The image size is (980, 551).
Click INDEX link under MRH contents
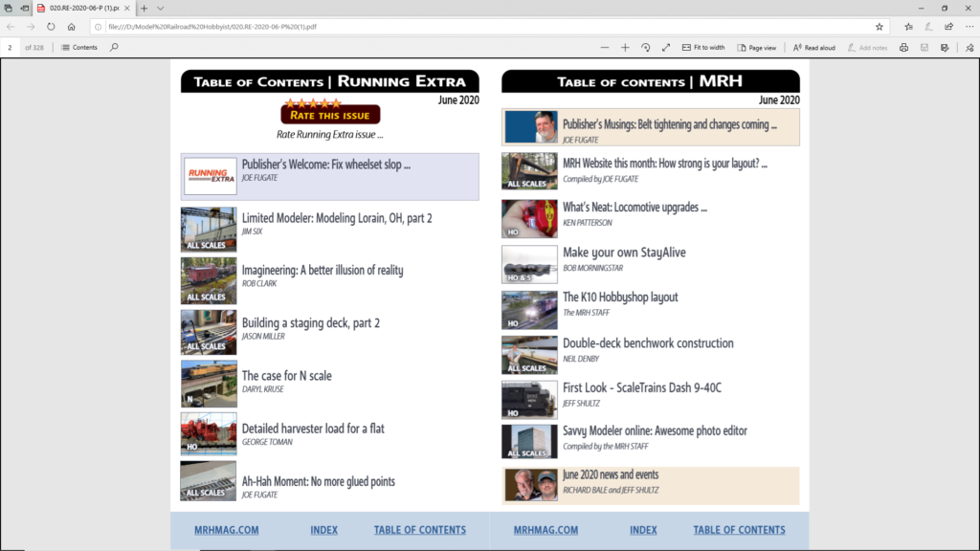point(643,530)
